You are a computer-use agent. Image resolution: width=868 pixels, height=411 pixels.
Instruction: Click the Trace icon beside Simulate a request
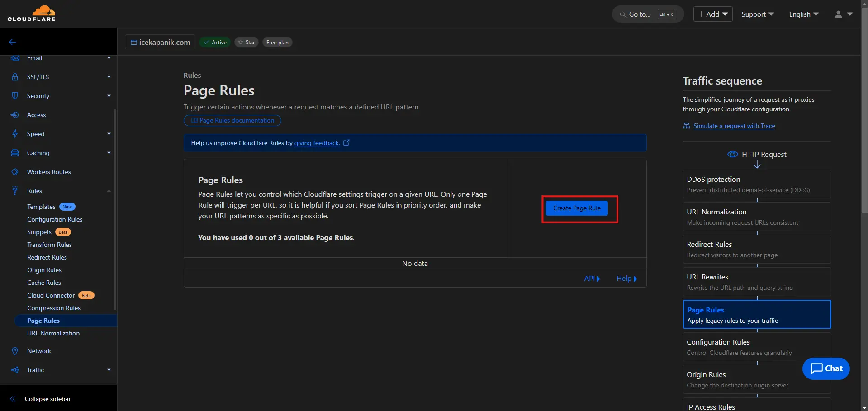687,126
